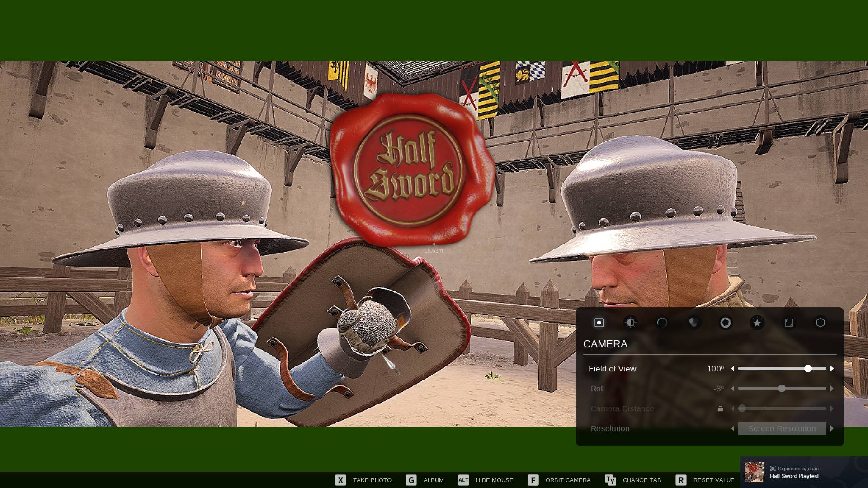Open the aperture depth of field tab
868x488 pixels.
coord(726,323)
